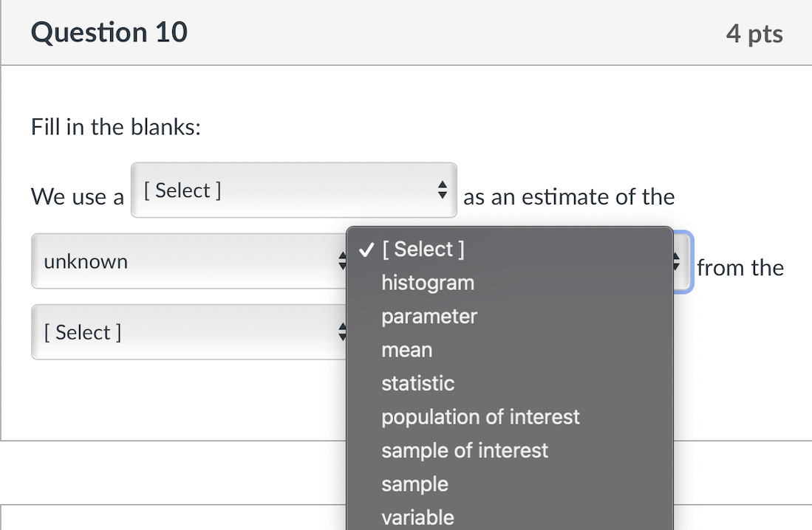
Task: Select population of interest option
Action: pos(480,416)
